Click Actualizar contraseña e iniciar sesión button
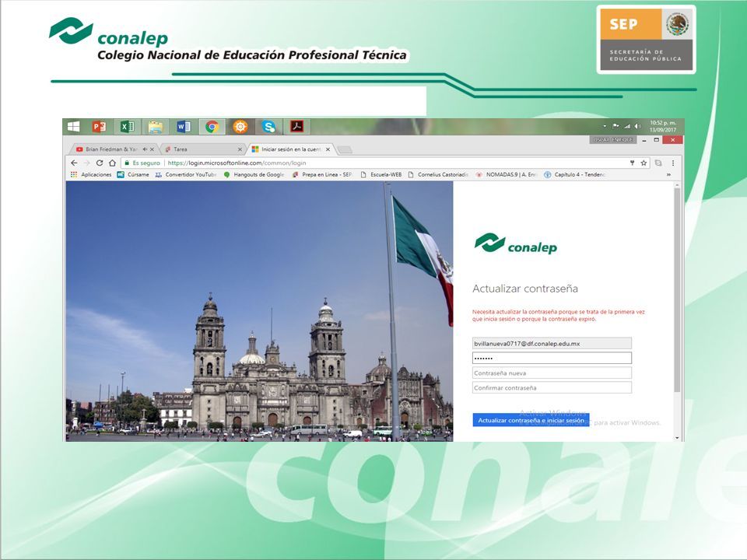Image resolution: width=747 pixels, height=560 pixels. tap(531, 420)
